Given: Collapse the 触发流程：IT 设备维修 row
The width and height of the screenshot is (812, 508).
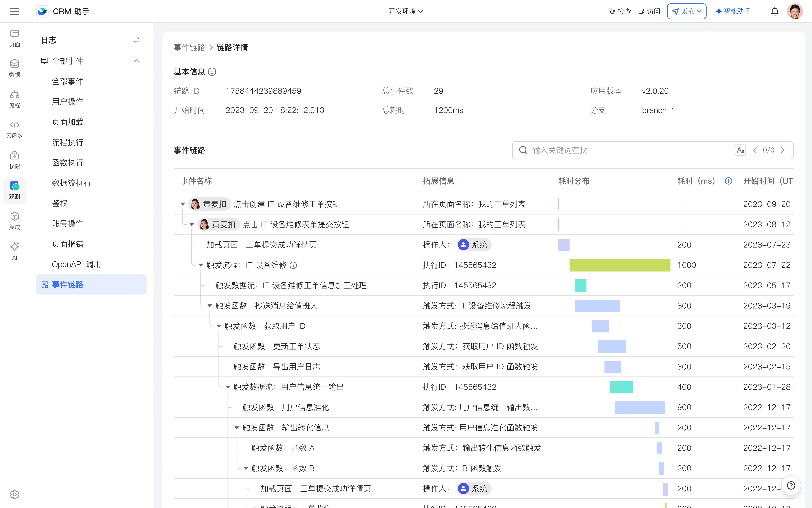Looking at the screenshot, I should pyautogui.click(x=201, y=265).
